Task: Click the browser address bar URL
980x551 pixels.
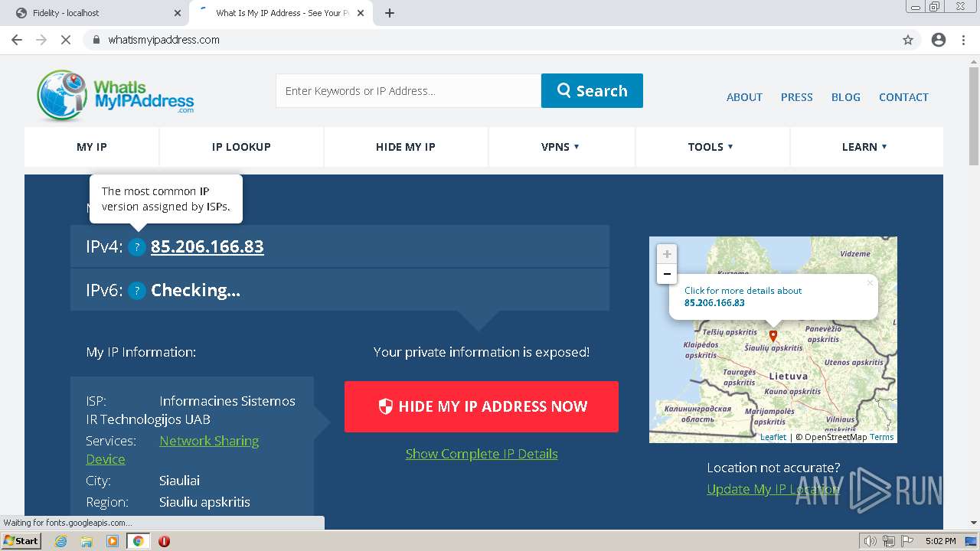Action: [x=164, y=40]
